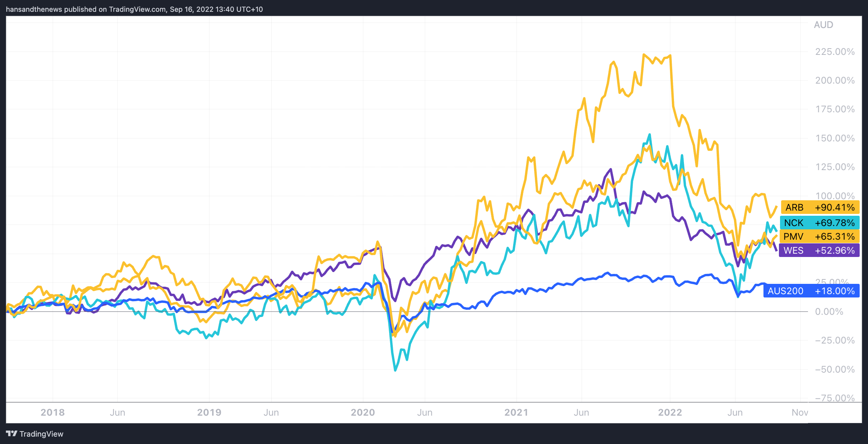Click the 2018 time axis label
This screenshot has height=444, width=868.
(x=53, y=412)
